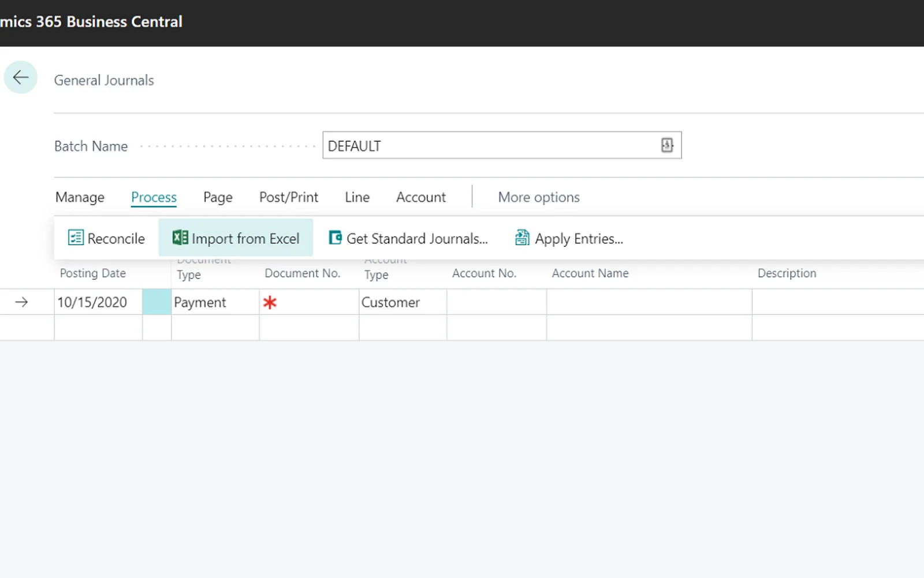Screen dimensions: 924x578
Task: Click the Description cell in the Payment row
Action: pos(838,302)
